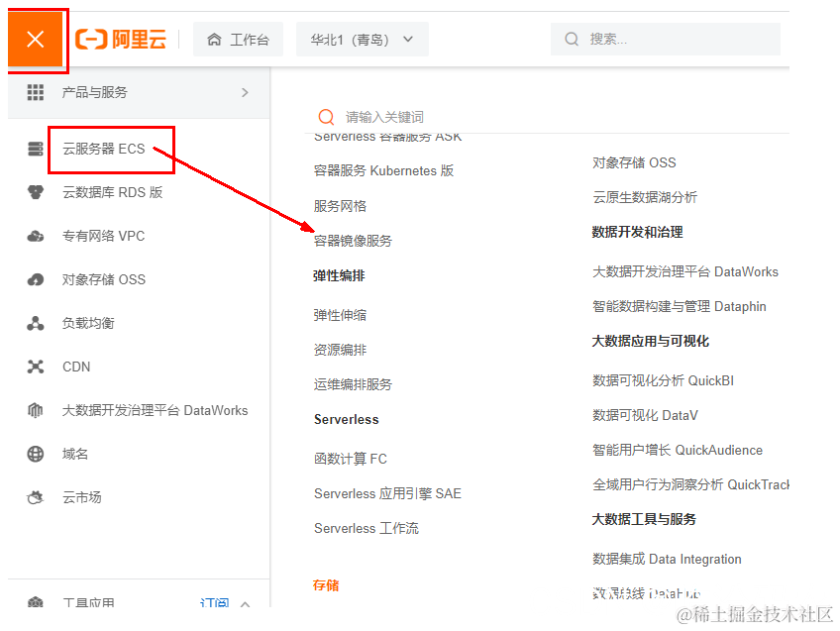Viewport: 840px width, 631px height.
Task: Click the orange search icon in product panel
Action: point(326,117)
